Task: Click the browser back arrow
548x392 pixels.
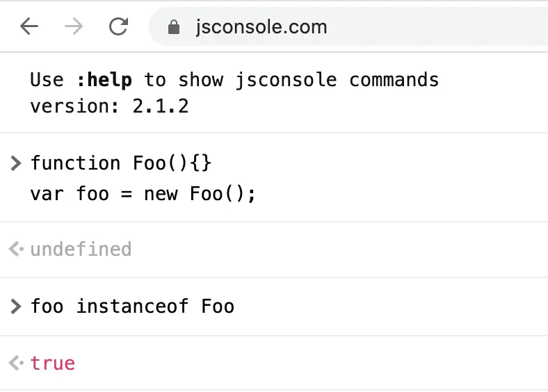Action: [29, 26]
